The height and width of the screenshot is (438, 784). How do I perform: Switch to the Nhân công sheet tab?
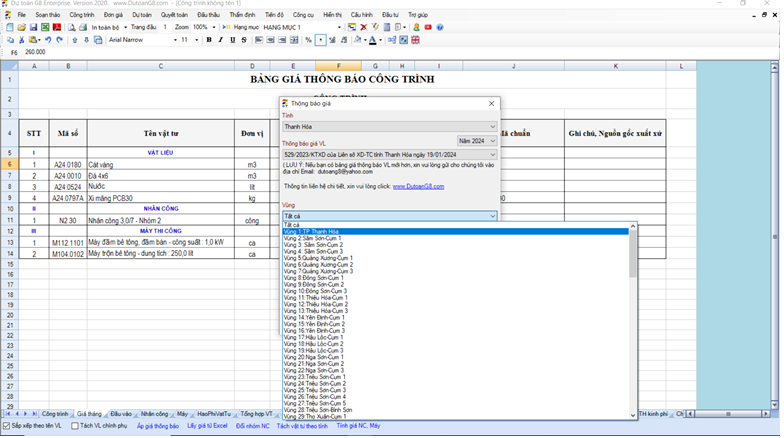155,415
